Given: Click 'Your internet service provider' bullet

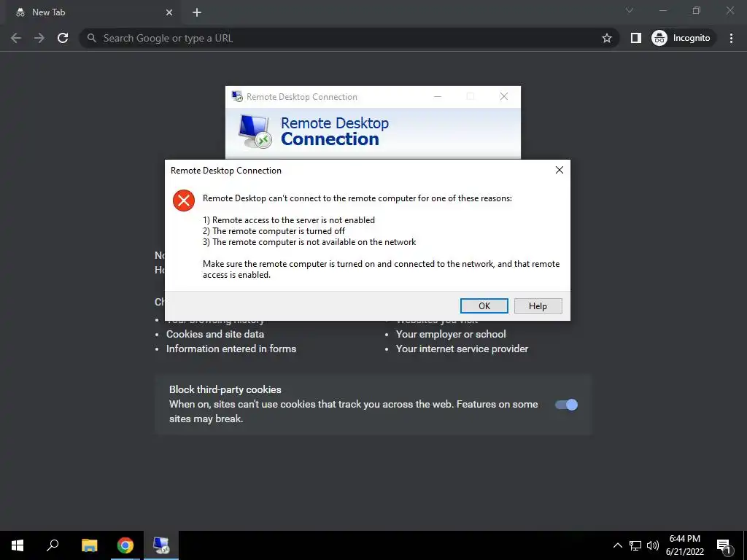Looking at the screenshot, I should (x=462, y=349).
